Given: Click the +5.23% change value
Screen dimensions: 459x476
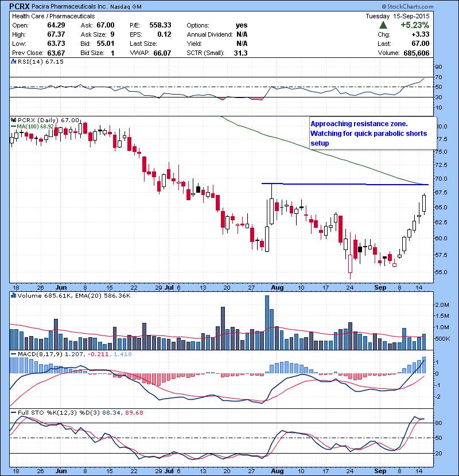Looking at the screenshot, I should click(415, 26).
